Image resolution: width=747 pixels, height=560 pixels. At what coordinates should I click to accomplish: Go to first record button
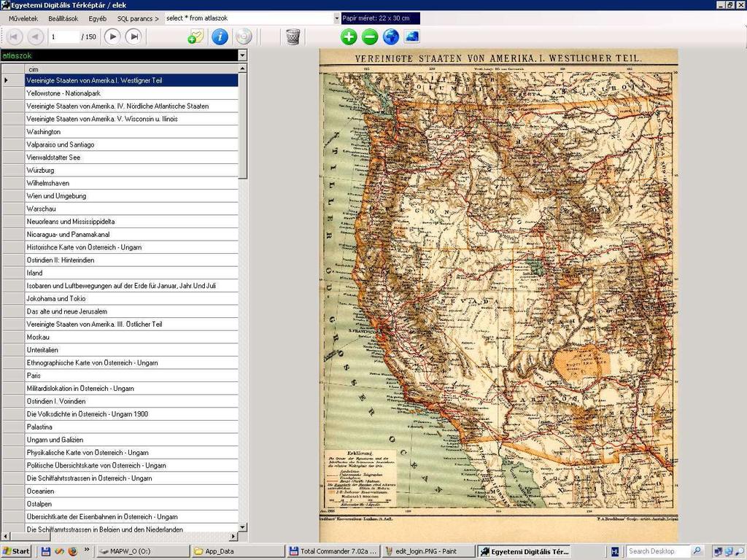coord(14,36)
